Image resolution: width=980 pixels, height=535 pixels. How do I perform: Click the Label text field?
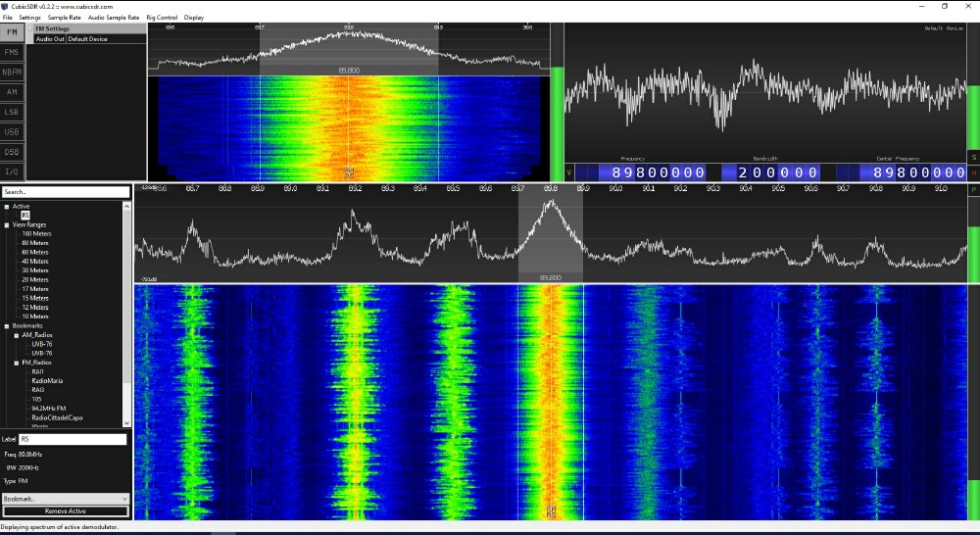click(73, 439)
